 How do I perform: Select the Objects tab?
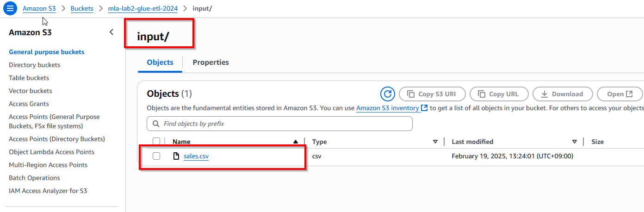pos(160,62)
